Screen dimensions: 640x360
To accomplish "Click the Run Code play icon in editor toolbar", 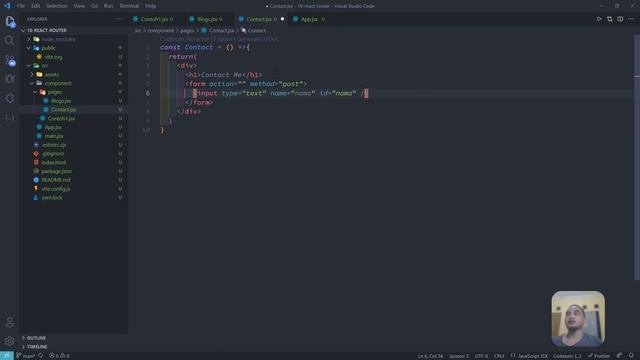I will pos(599,19).
